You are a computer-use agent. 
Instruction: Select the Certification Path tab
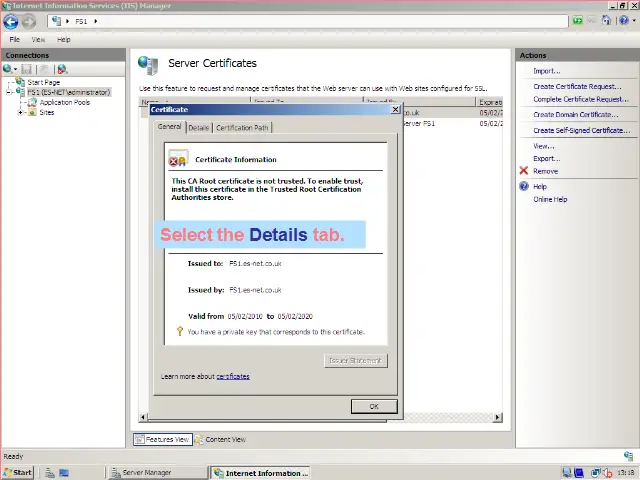pyautogui.click(x=242, y=128)
